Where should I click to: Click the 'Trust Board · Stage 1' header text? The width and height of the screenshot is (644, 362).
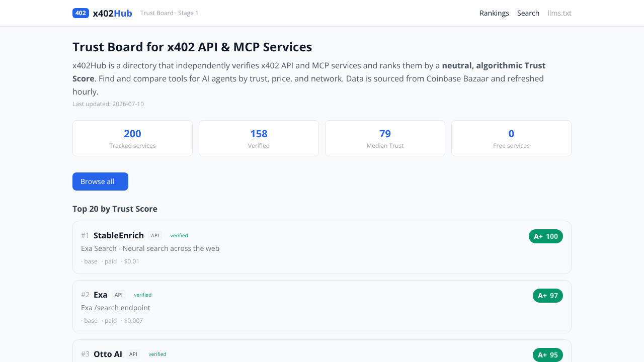click(170, 13)
